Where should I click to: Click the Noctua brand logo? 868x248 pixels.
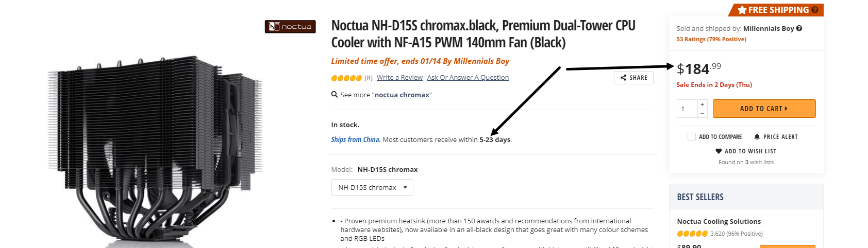click(290, 27)
